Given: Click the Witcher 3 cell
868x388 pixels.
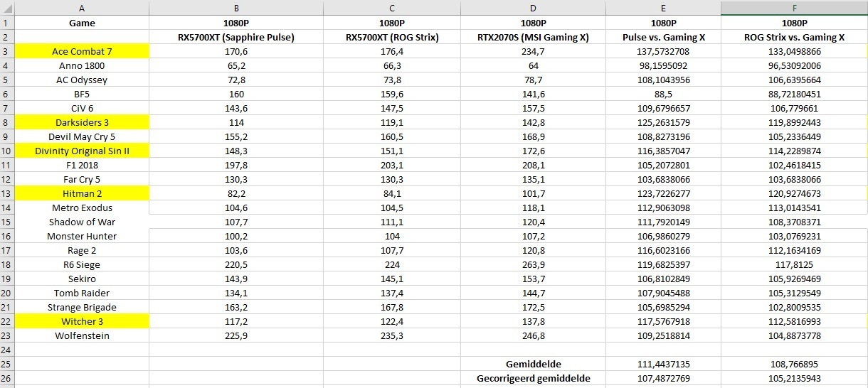Looking at the screenshot, I should coord(82,321).
